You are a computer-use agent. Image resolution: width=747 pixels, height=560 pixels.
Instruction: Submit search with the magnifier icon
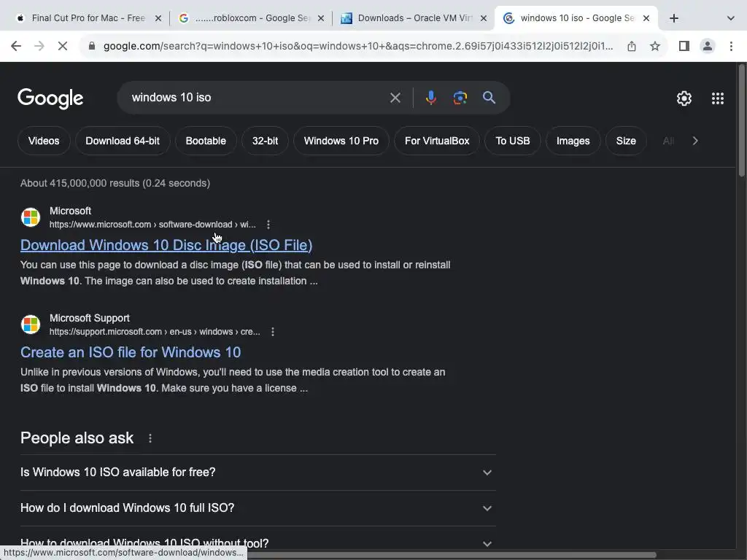click(x=489, y=98)
